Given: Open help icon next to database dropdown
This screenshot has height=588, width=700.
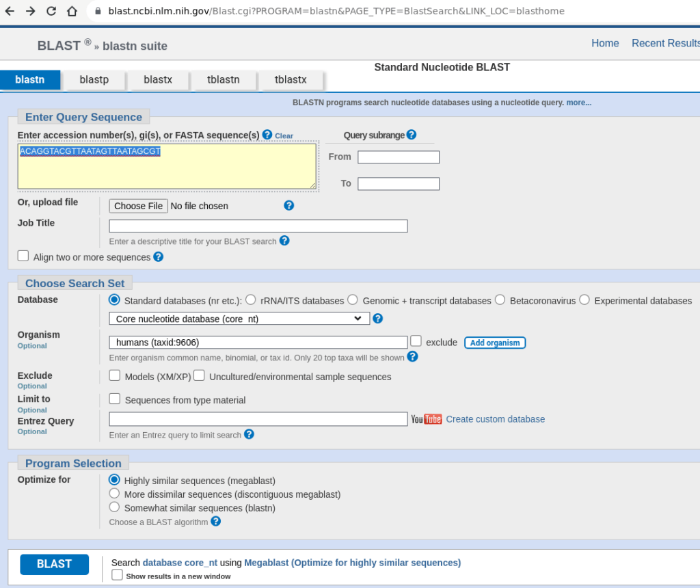Looking at the screenshot, I should point(377,319).
